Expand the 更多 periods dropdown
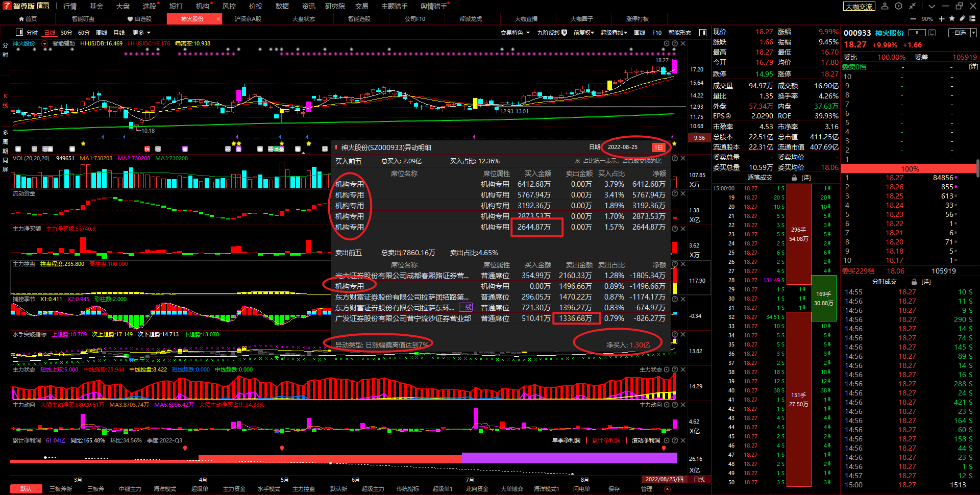 tap(141, 33)
